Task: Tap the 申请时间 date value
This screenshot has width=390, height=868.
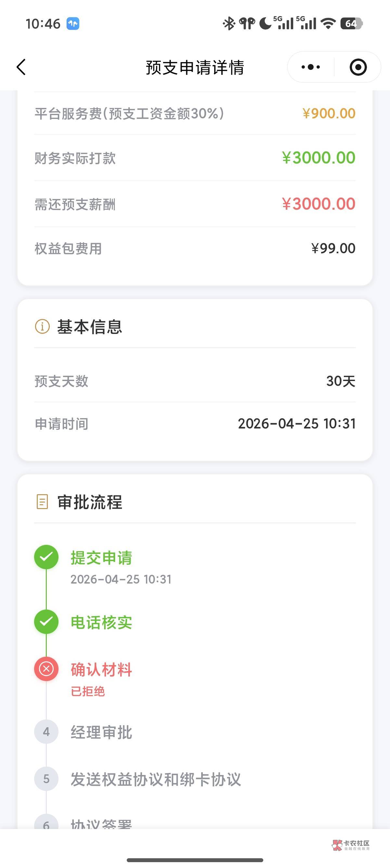Action: pos(297,424)
